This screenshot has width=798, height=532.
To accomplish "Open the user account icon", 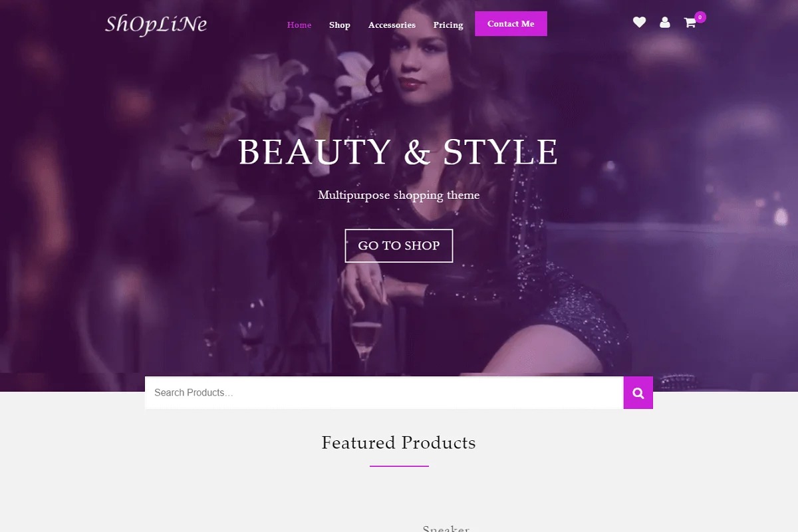I will click(664, 23).
